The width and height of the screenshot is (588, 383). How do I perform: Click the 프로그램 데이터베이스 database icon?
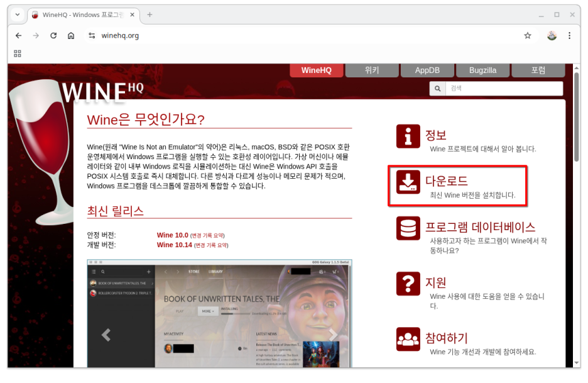(408, 228)
